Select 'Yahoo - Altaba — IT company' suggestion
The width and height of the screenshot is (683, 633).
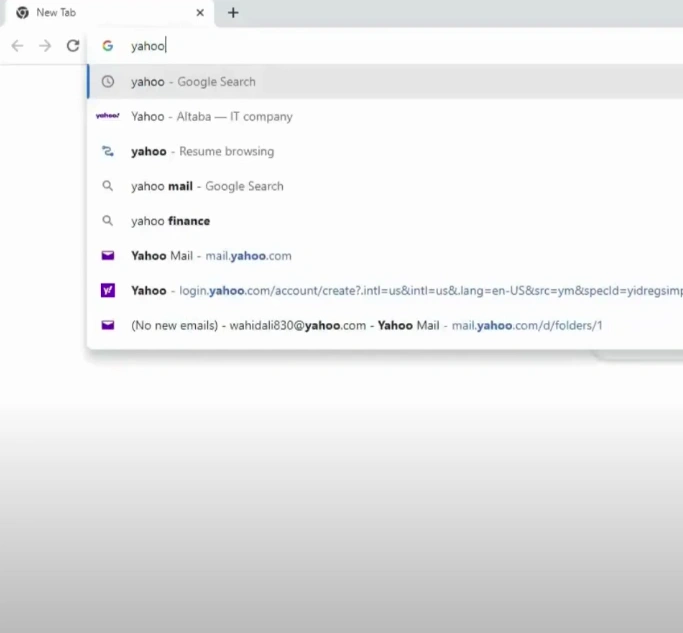point(385,116)
